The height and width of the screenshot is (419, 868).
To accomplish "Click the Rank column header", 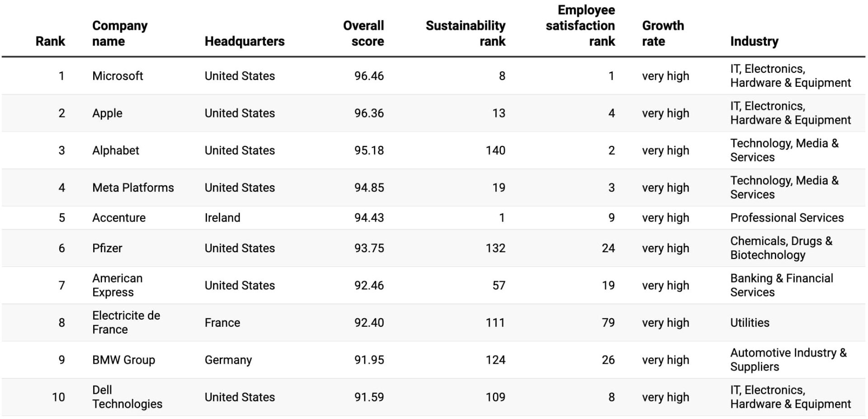I will (50, 41).
